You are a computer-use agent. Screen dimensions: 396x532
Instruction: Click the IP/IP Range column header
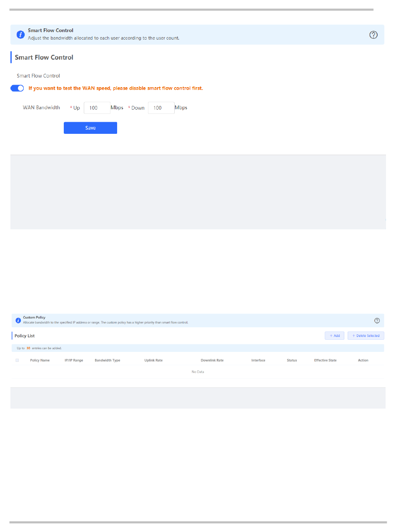click(74, 360)
